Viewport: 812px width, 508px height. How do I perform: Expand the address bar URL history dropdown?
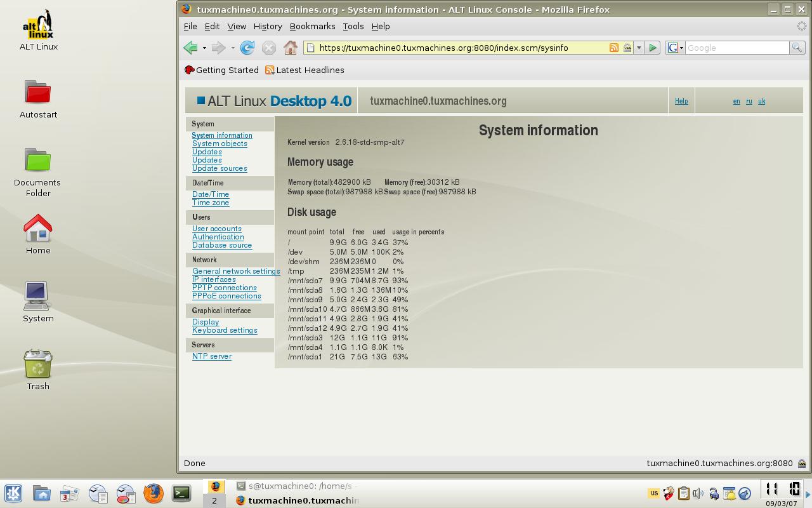pos(639,48)
